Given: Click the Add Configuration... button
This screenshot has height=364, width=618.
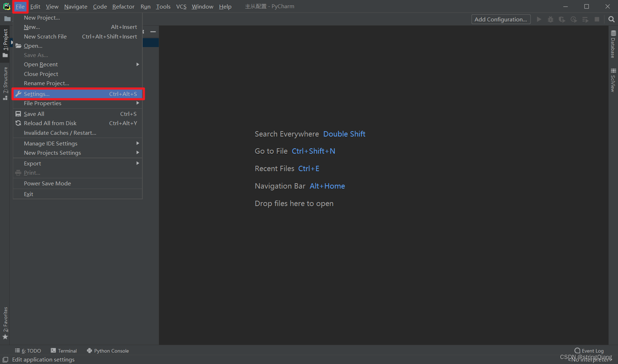Looking at the screenshot, I should (501, 19).
